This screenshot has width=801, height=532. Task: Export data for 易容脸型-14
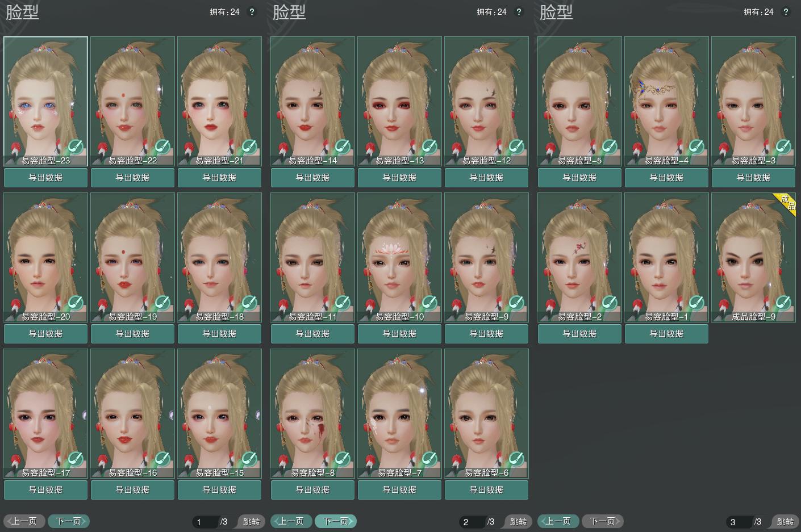[312, 178]
